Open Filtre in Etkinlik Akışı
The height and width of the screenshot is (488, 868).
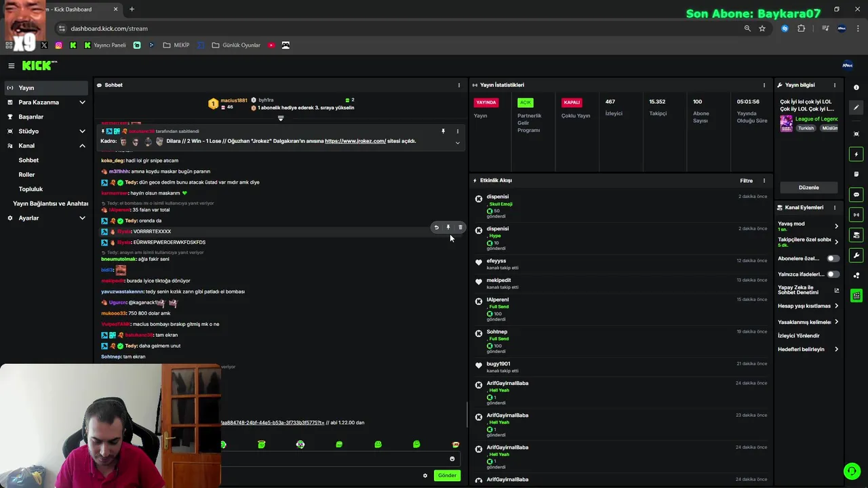coord(746,181)
